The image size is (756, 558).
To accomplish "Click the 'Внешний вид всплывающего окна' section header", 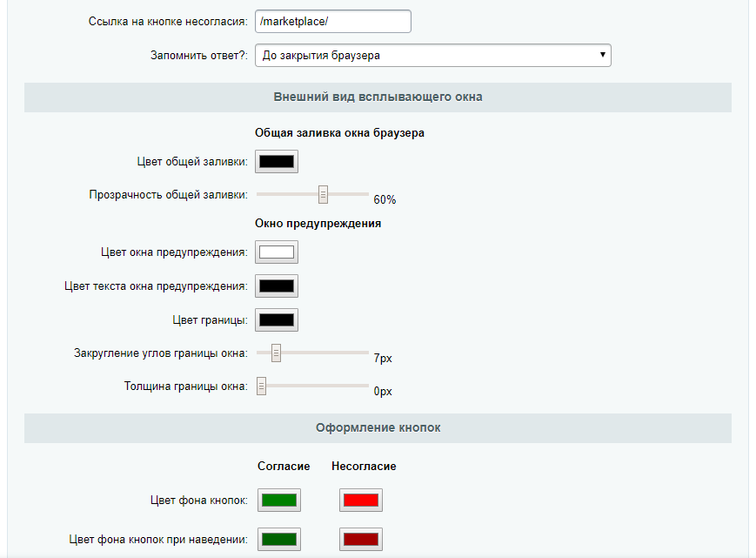I will (378, 97).
